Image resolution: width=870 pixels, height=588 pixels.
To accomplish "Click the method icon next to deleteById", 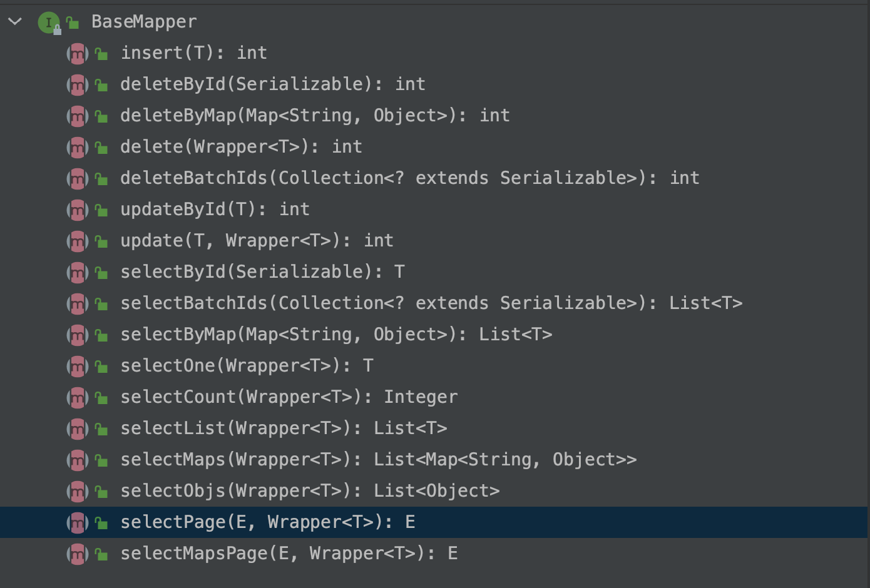I will coord(77,85).
